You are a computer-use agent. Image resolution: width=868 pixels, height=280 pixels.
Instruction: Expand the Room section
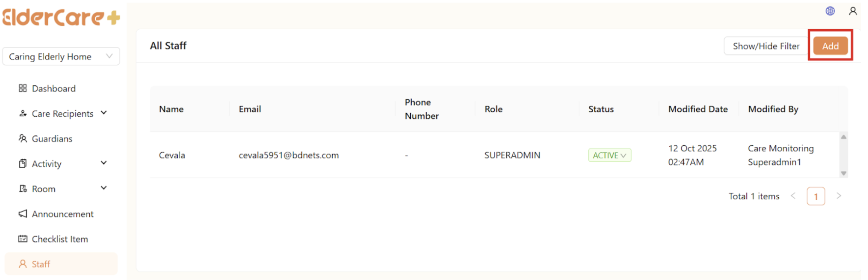tap(104, 188)
